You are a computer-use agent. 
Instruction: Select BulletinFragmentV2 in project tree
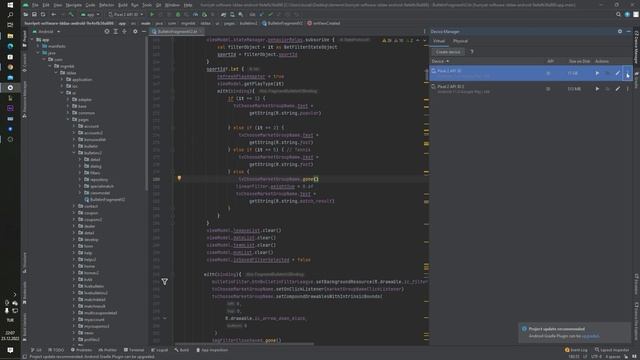pyautogui.click(x=105, y=200)
